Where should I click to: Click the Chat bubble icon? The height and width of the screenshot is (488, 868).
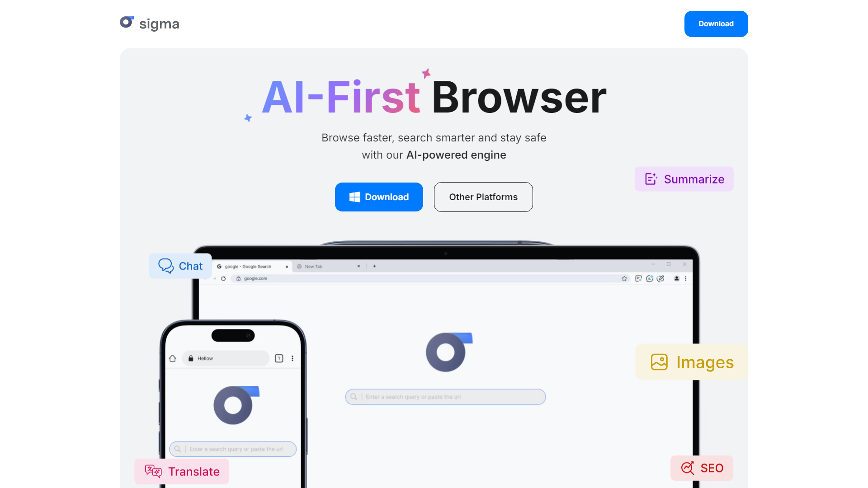[x=166, y=266]
